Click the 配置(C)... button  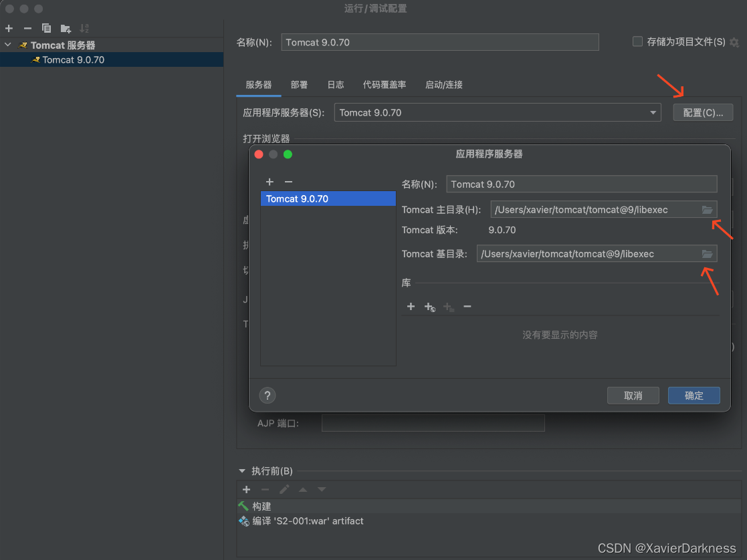(x=703, y=112)
